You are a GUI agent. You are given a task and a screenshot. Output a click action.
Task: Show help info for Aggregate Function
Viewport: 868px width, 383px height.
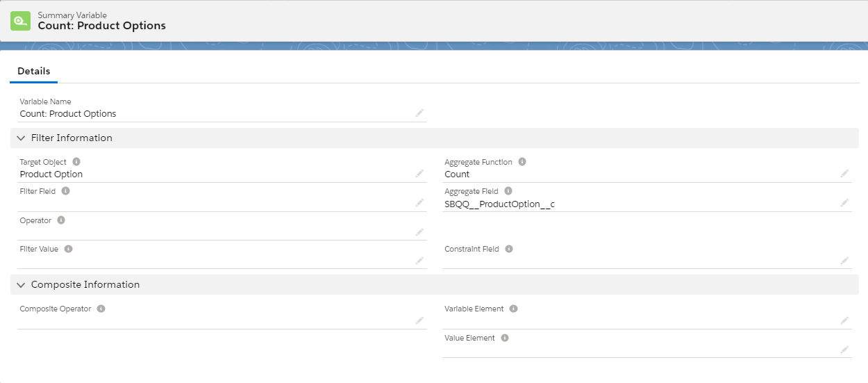pos(522,162)
